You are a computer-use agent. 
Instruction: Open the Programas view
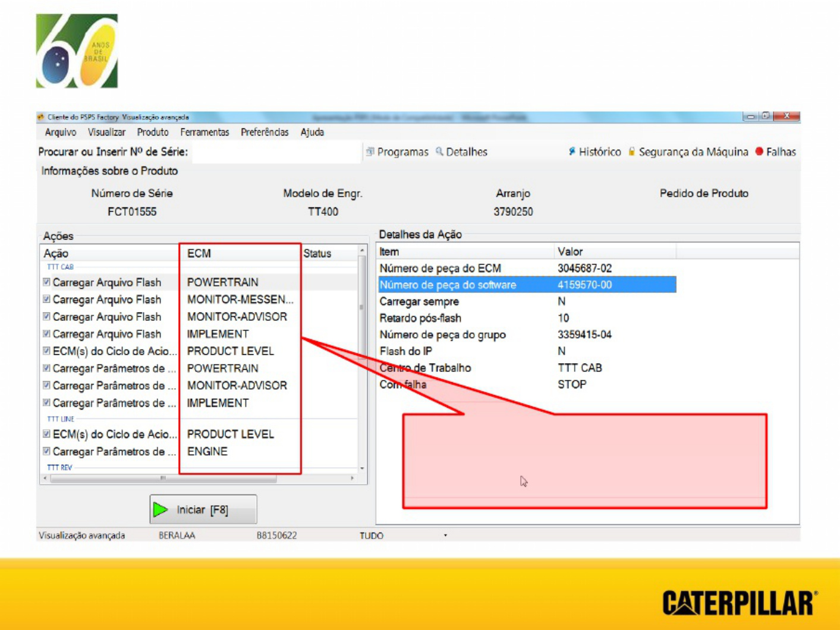click(x=397, y=152)
